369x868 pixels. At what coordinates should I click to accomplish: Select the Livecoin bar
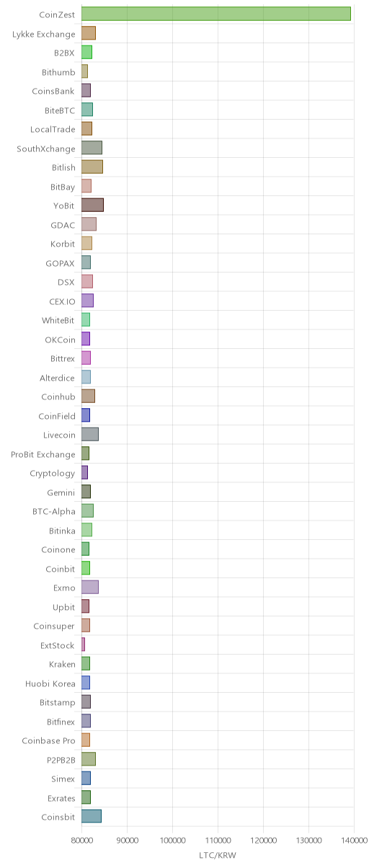click(x=90, y=434)
